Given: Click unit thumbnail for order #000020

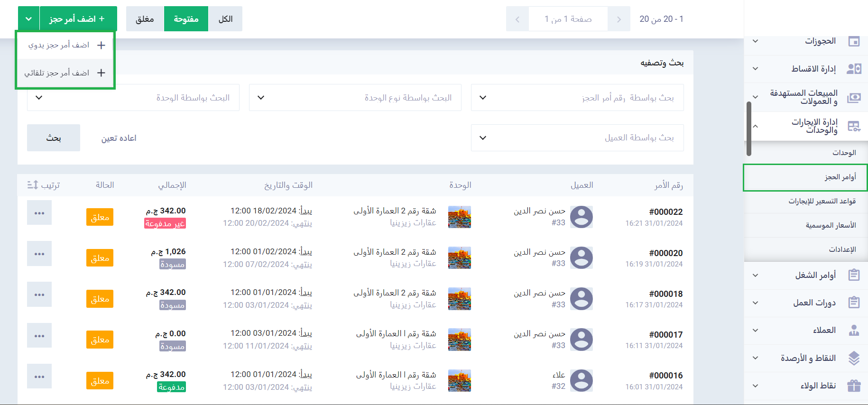Looking at the screenshot, I should tap(459, 258).
